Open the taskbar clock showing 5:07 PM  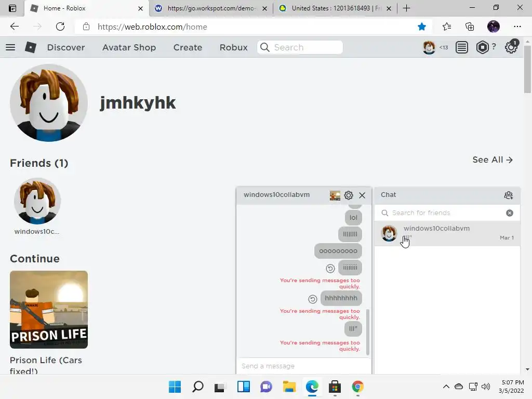[x=511, y=387]
